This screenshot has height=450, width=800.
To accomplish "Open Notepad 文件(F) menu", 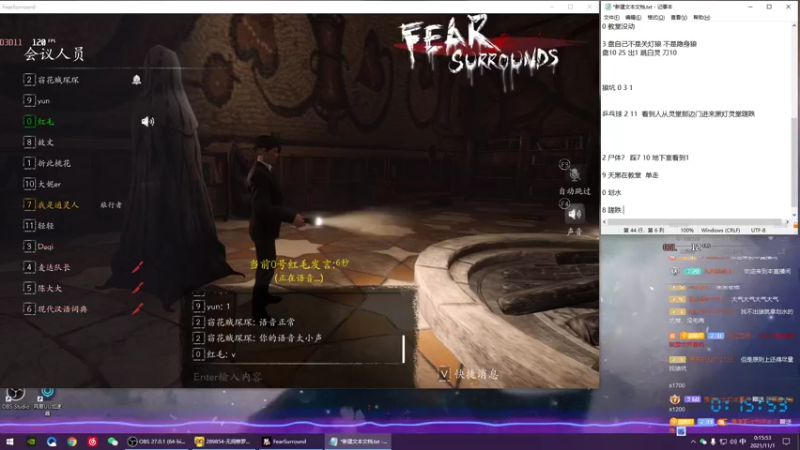I will click(611, 17).
